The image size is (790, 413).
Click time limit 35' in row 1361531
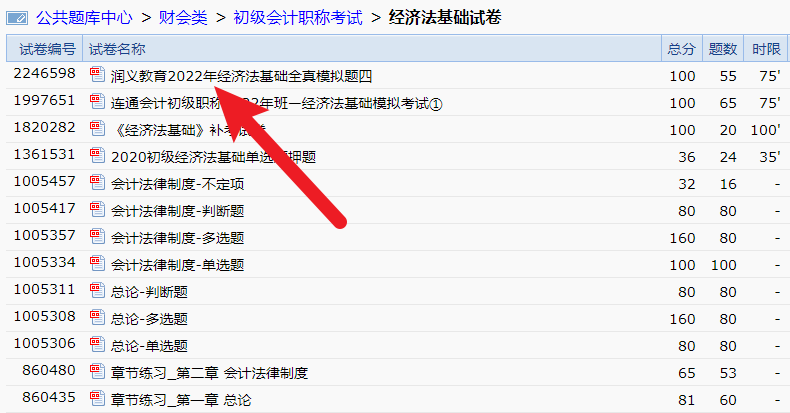[770, 157]
